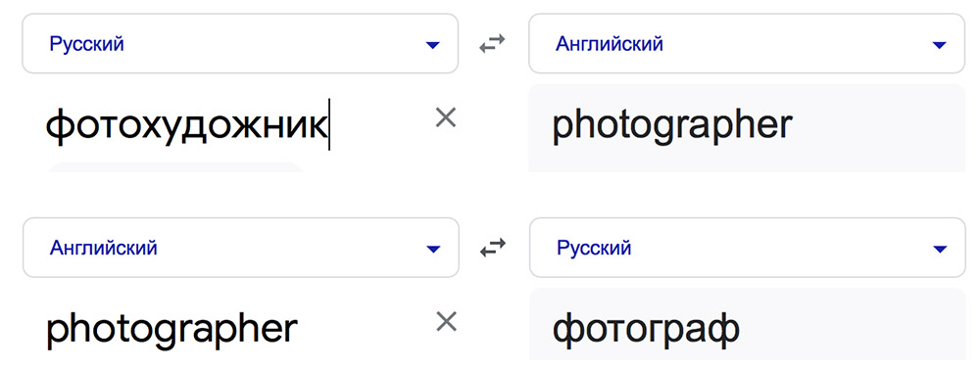
Task: Open the Русский source language dropdown in upper translator
Action: click(x=240, y=44)
